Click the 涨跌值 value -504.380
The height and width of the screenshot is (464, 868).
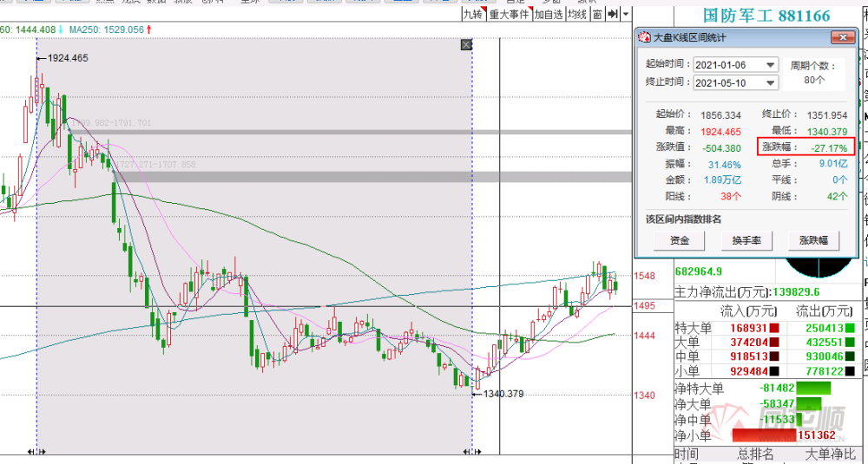coord(721,148)
